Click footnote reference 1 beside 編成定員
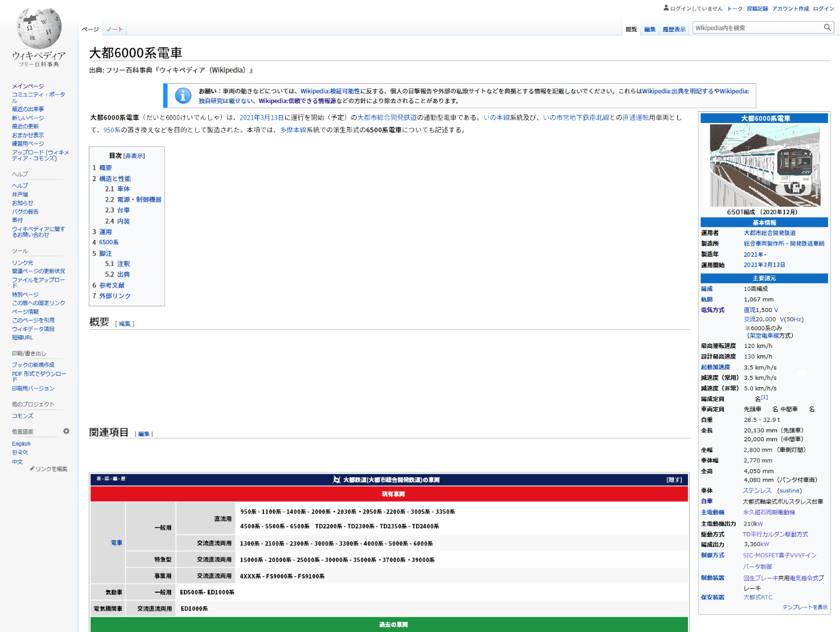The image size is (840, 632). point(764,397)
